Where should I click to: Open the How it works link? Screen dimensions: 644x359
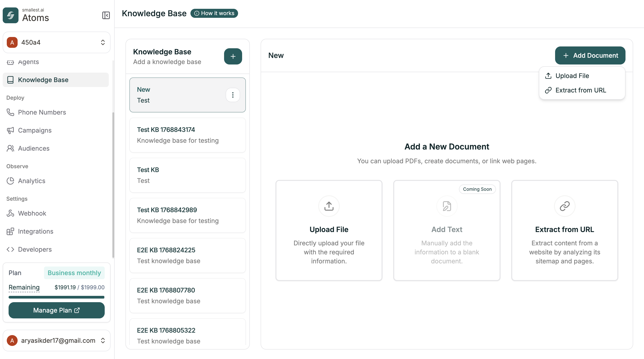point(214,13)
